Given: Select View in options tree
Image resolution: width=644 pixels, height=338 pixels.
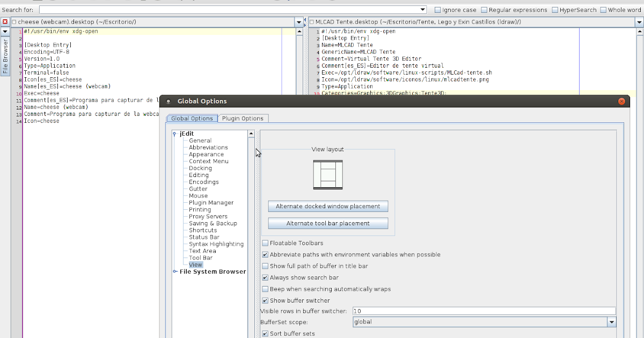Looking at the screenshot, I should [195, 264].
